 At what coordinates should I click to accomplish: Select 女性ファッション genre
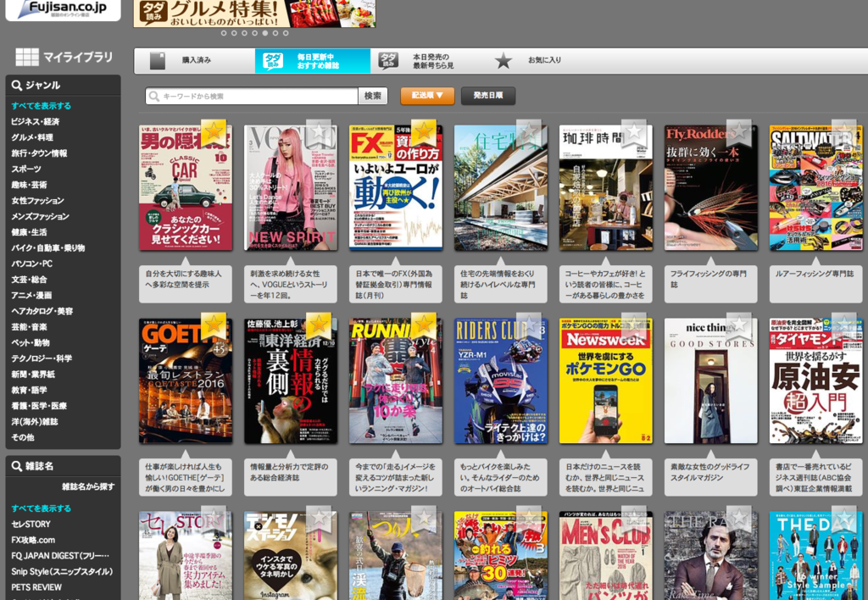pyautogui.click(x=37, y=200)
